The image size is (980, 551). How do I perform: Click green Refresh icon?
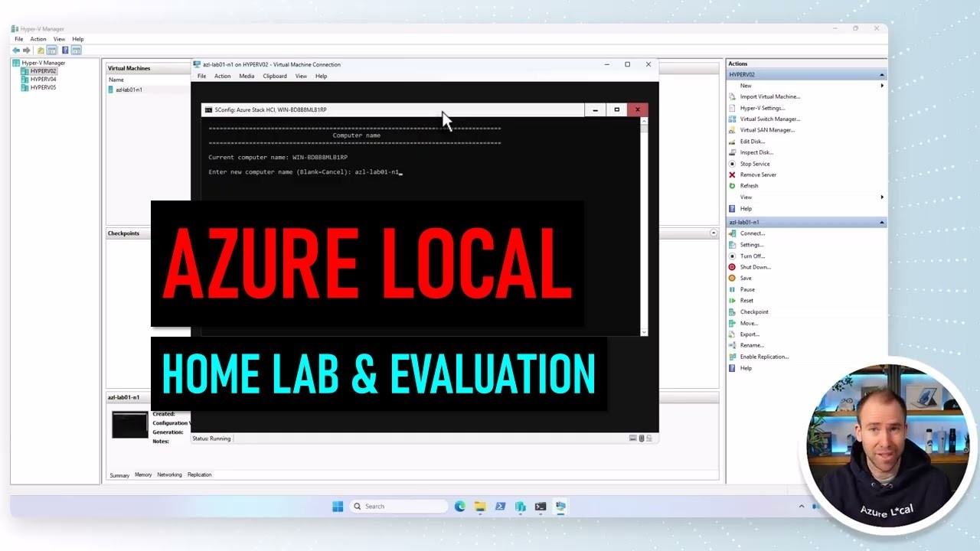coord(732,186)
